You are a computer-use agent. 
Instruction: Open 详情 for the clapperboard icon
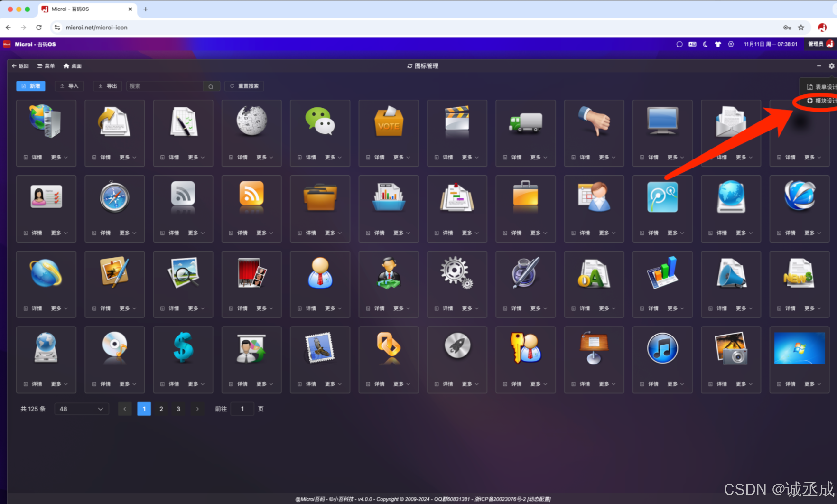444,157
